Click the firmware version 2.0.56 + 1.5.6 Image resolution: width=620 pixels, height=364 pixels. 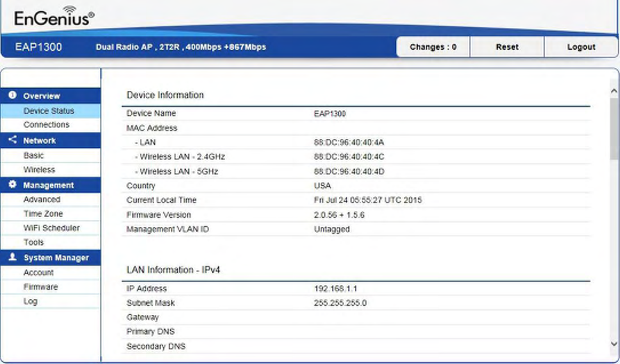pyautogui.click(x=339, y=215)
